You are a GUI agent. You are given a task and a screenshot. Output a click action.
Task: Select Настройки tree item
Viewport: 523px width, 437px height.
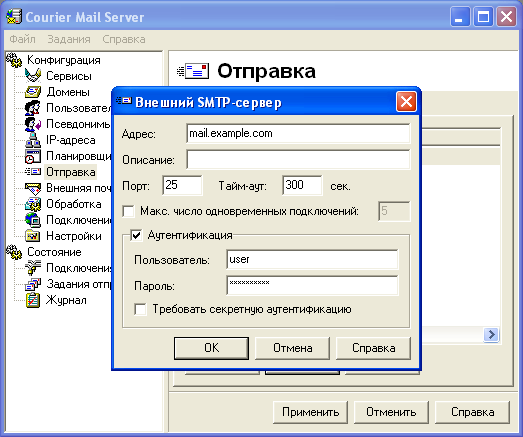pos(74,236)
